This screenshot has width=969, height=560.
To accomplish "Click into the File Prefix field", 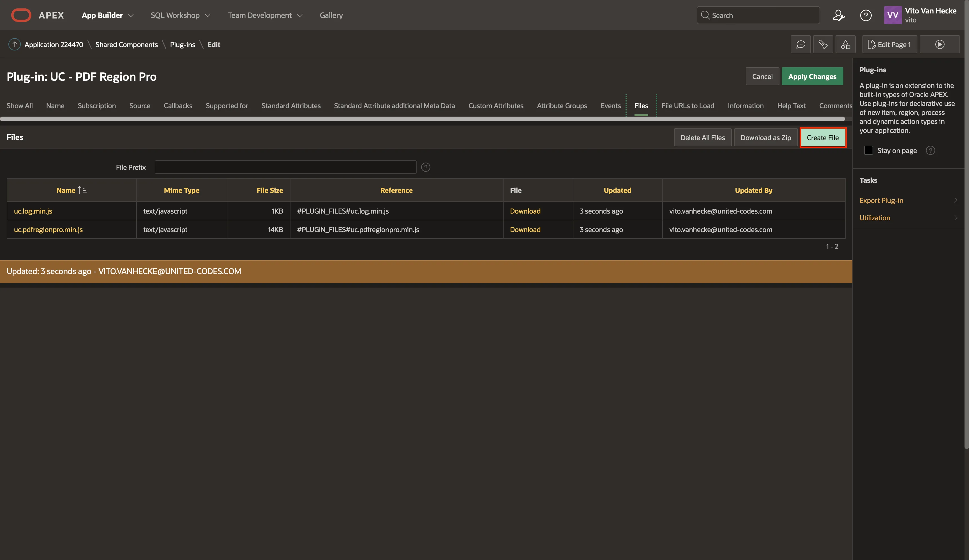I will (285, 167).
